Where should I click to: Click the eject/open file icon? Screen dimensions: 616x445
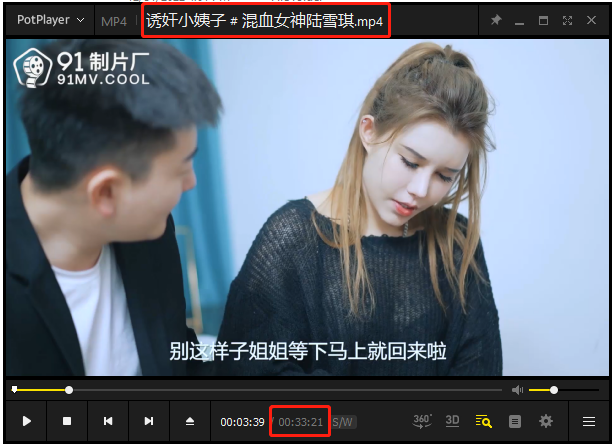point(190,422)
